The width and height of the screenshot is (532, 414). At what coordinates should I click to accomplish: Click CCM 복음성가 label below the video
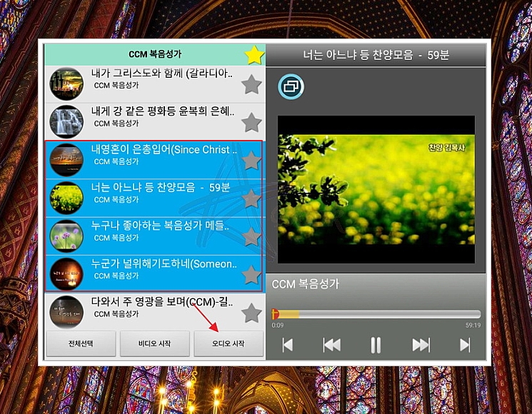(x=306, y=284)
